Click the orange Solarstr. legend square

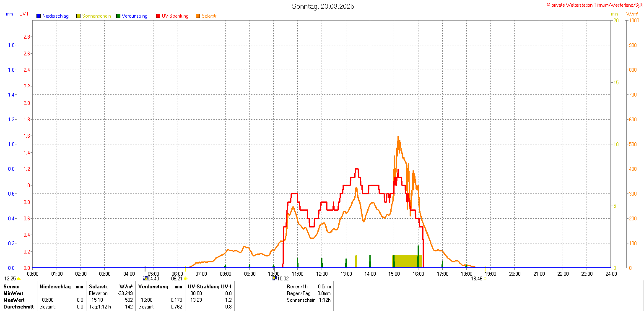(x=198, y=16)
